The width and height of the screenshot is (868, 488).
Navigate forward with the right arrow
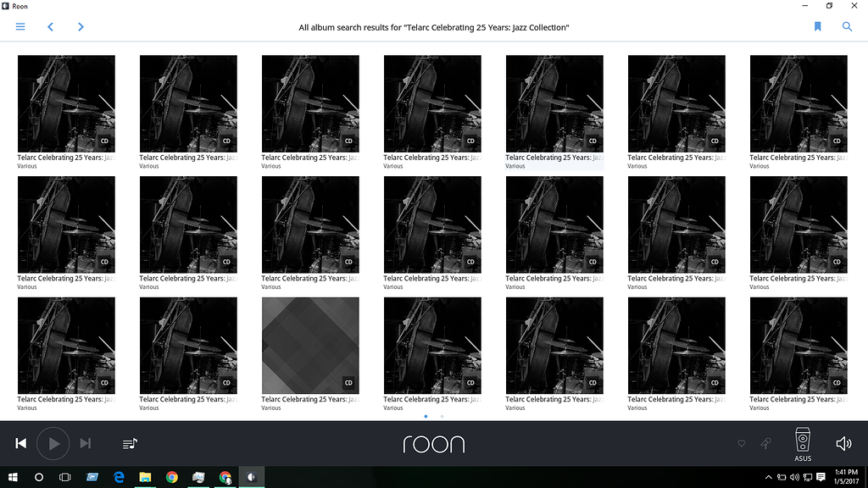click(x=81, y=26)
